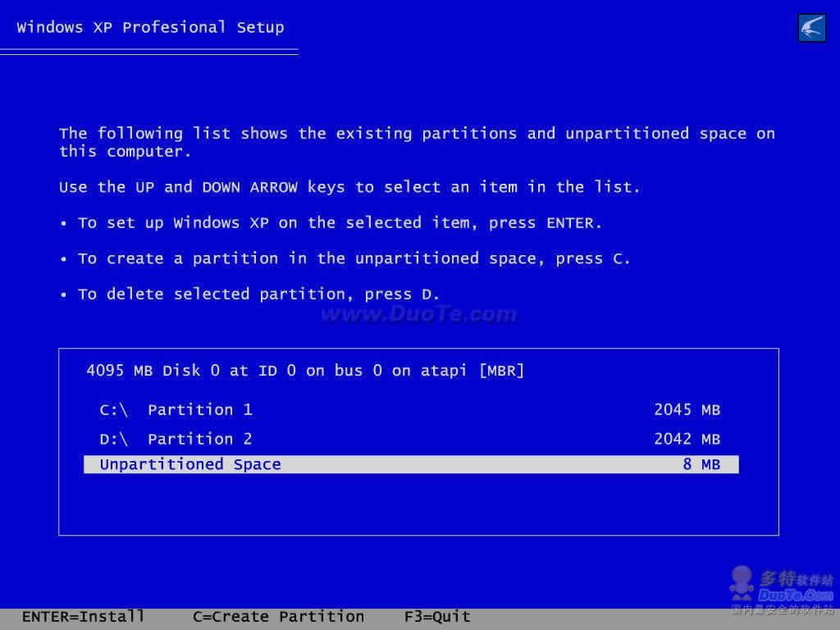Click the 8 MB size value
Screen dimensions: 840x630
pos(702,464)
